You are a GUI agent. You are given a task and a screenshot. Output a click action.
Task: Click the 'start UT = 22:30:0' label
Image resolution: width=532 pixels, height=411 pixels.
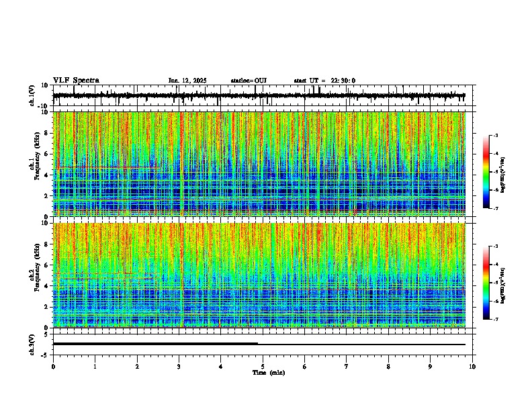coord(324,81)
